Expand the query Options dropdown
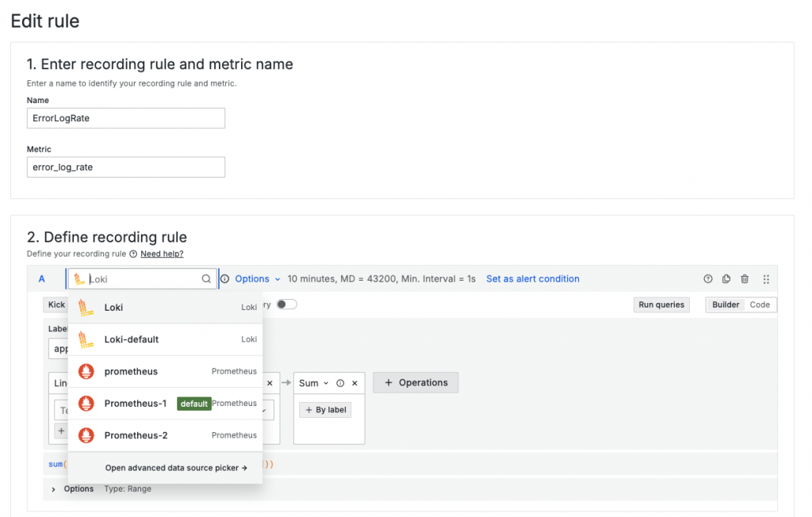 click(x=258, y=278)
